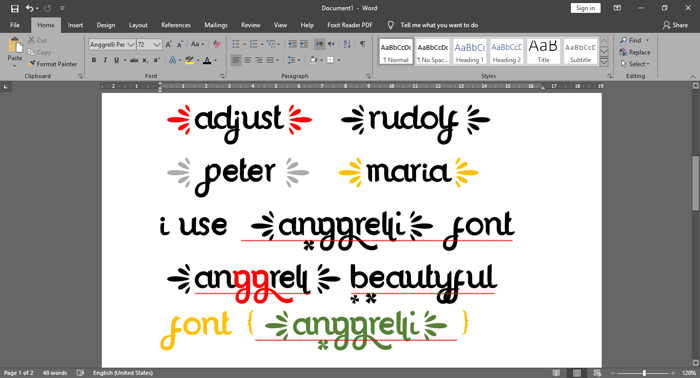Toggle Underline formatting
This screenshot has height=378, width=700.
tap(117, 60)
